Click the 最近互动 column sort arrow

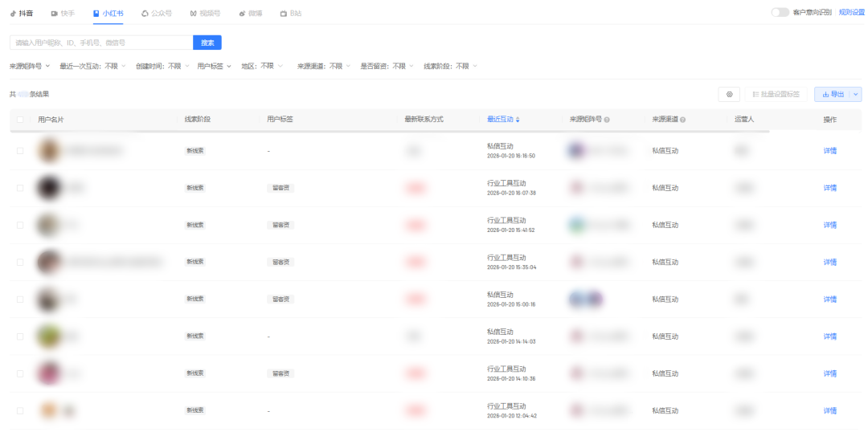point(518,120)
